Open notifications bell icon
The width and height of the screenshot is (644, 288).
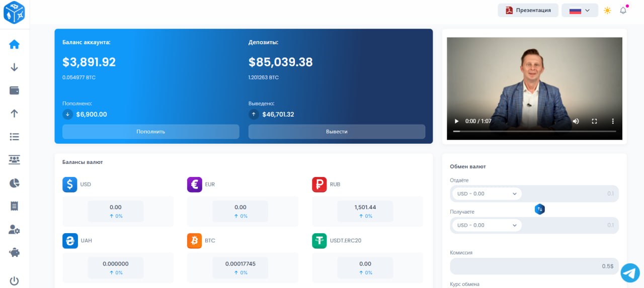(623, 10)
